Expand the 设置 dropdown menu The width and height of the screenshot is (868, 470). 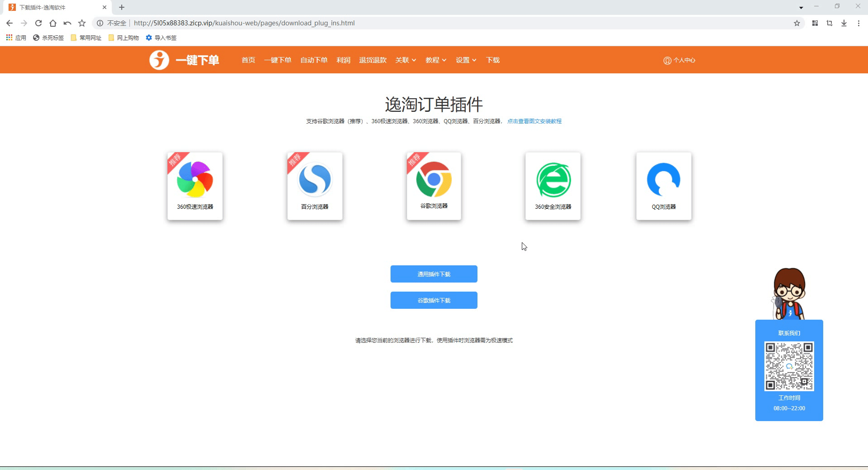(466, 60)
